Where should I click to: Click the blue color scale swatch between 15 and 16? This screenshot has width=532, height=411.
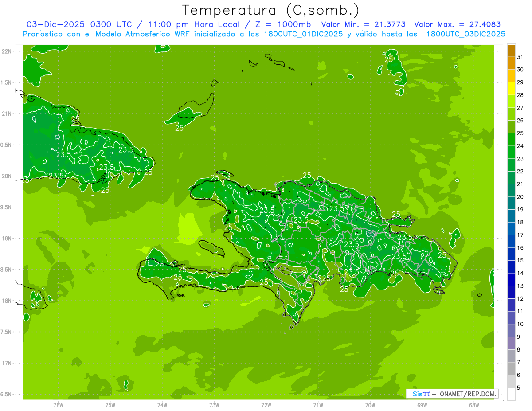(511, 254)
